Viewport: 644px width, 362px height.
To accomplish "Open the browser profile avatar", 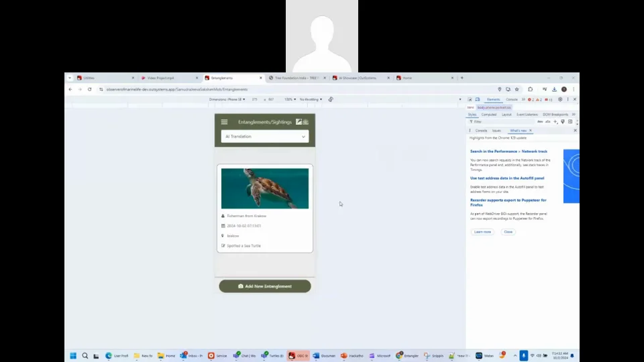I will (564, 89).
